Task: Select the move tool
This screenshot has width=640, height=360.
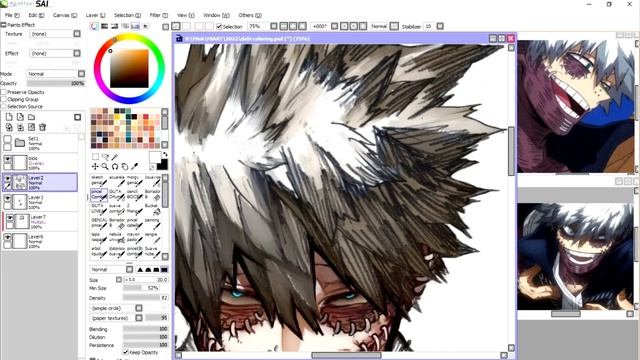Action: [x=95, y=167]
